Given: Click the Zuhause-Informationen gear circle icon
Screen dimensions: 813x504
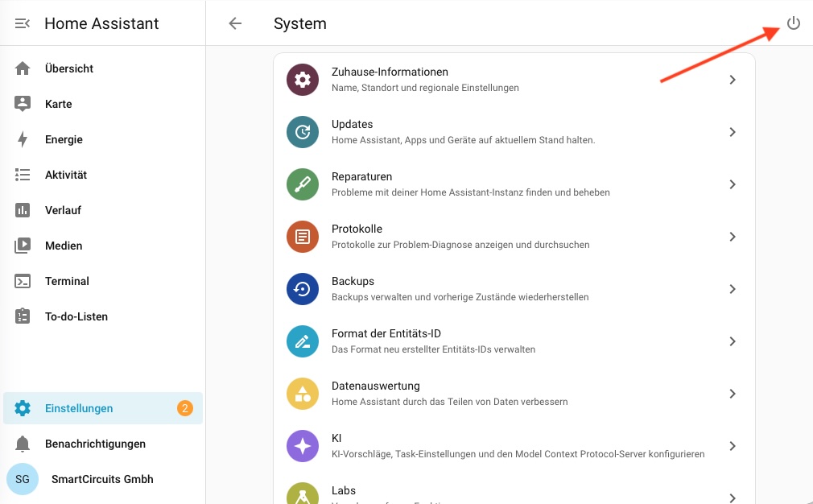Looking at the screenshot, I should tap(303, 80).
